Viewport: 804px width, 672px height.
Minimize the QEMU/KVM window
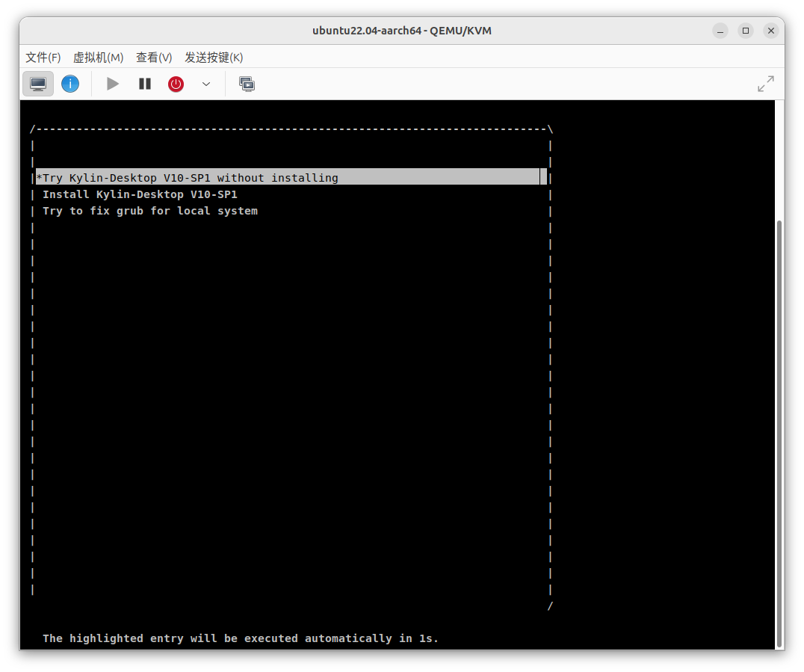pos(720,31)
